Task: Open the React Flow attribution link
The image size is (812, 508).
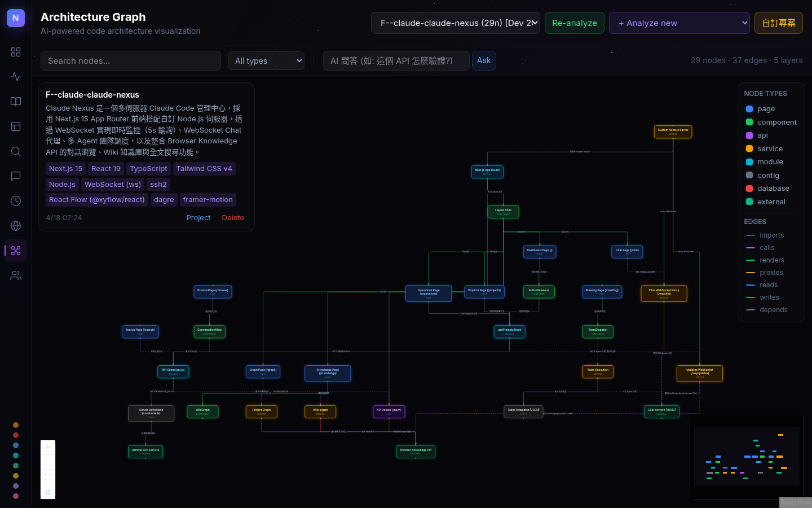Action: coord(795,503)
